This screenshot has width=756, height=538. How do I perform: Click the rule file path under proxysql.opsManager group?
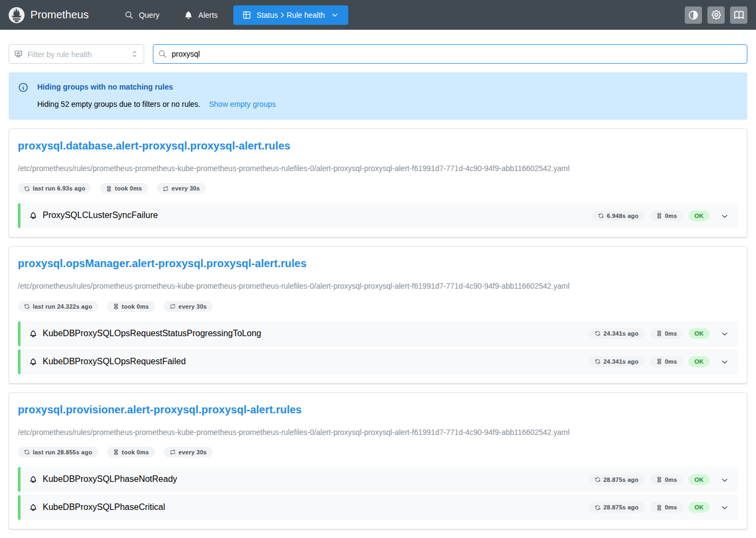click(x=294, y=286)
